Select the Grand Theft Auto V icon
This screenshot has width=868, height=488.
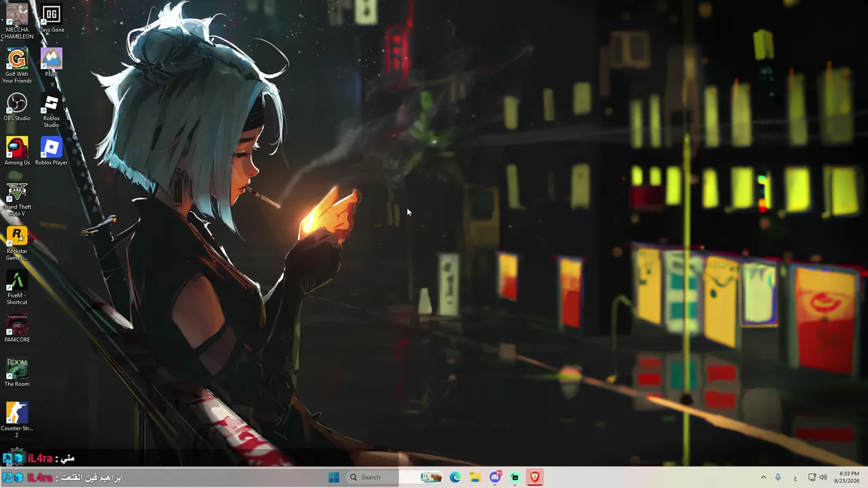[x=17, y=199]
